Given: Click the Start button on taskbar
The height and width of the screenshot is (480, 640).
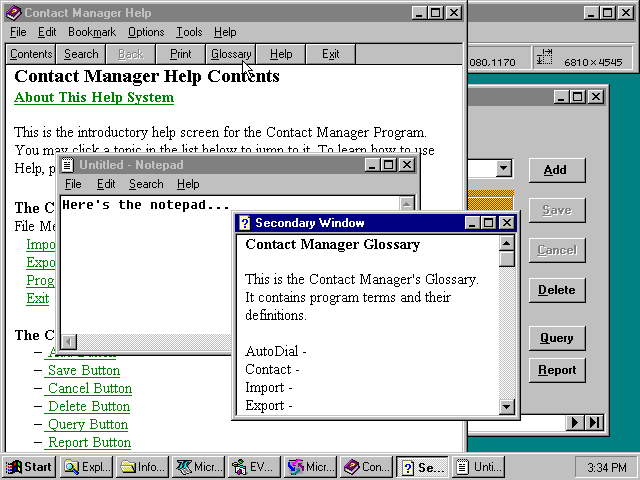Looking at the screenshot, I should (x=29, y=467).
